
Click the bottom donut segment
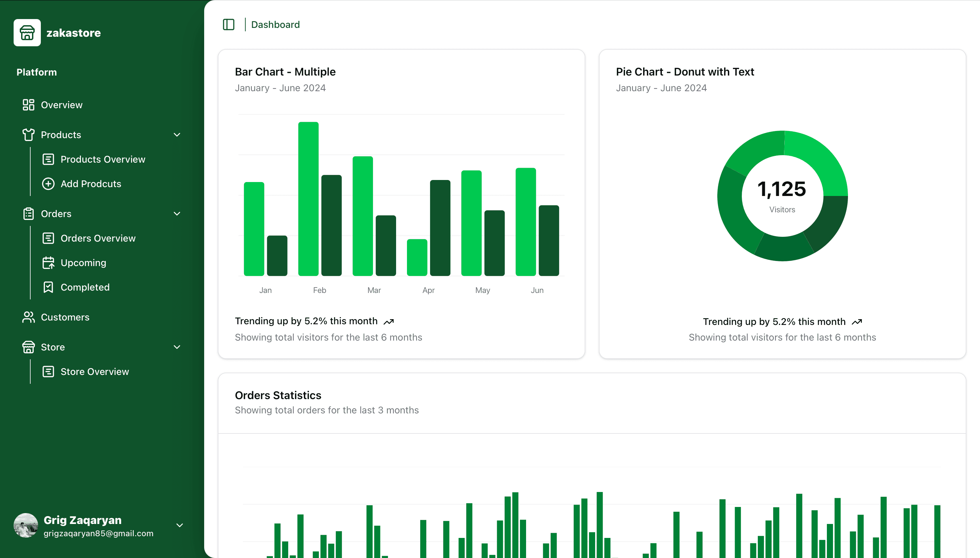(783, 249)
